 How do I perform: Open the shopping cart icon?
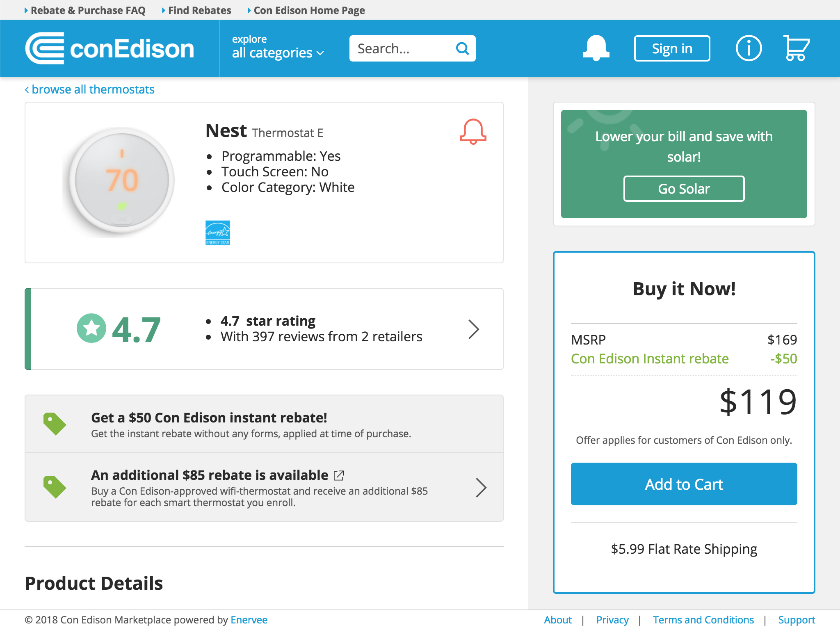click(796, 48)
